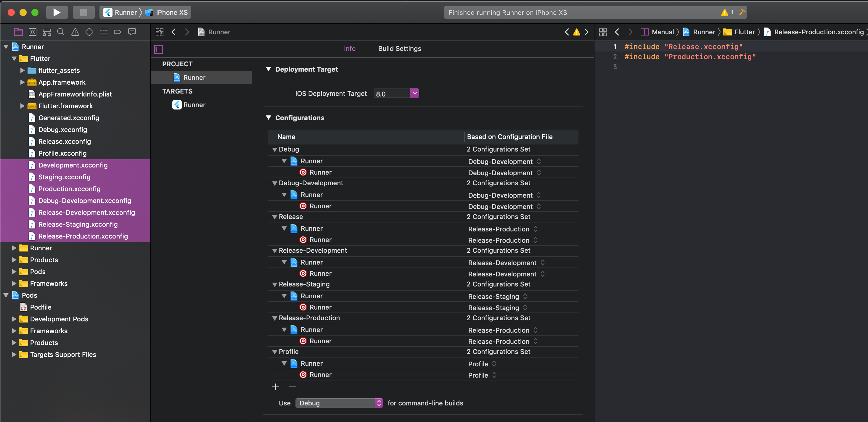Show the Report navigator icon

click(x=132, y=32)
